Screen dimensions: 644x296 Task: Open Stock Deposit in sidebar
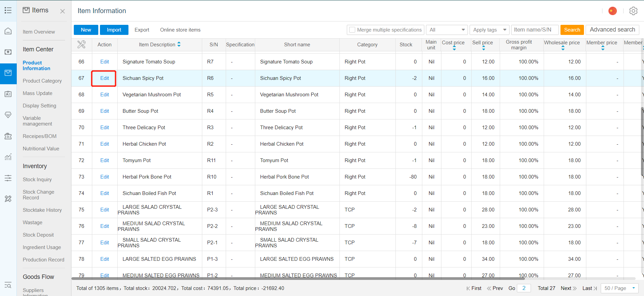38,235
